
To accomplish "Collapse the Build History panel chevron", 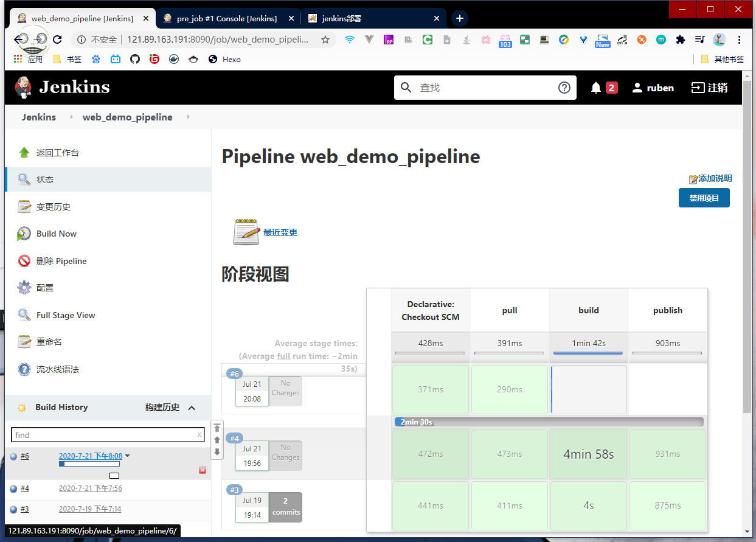I will pyautogui.click(x=192, y=408).
